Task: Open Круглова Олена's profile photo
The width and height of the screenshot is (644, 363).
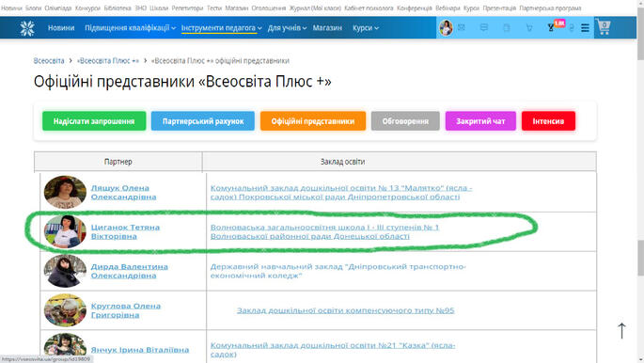Action: (x=65, y=310)
